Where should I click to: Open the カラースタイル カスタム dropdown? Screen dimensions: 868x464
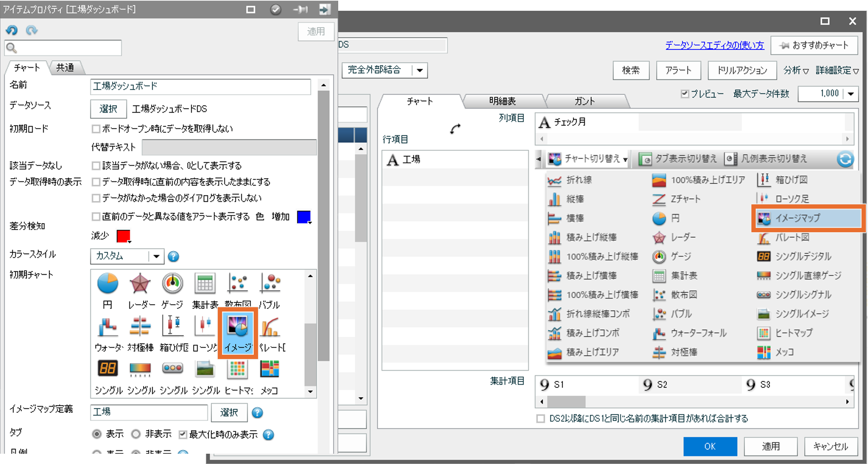(127, 256)
